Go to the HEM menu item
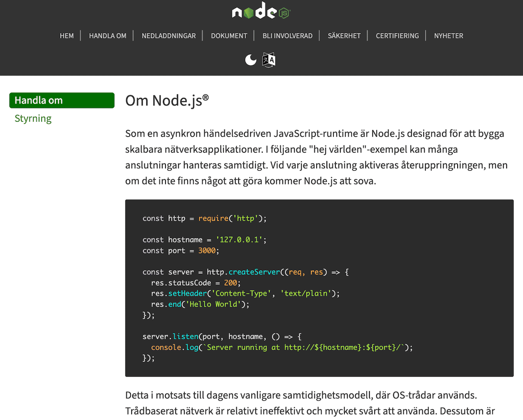The width and height of the screenshot is (523, 420). pyautogui.click(x=67, y=36)
